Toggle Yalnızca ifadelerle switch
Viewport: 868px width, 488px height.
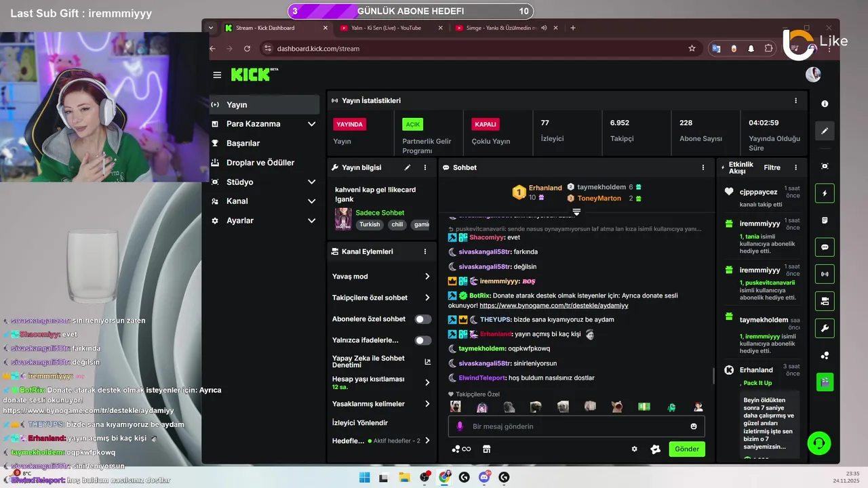(422, 340)
